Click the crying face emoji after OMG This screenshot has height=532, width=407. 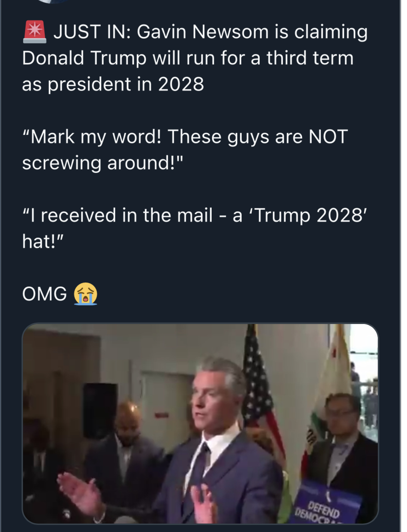pos(85,294)
